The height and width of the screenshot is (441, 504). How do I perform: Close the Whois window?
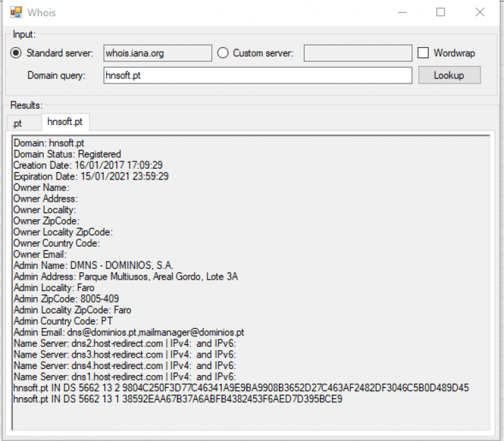[x=480, y=12]
